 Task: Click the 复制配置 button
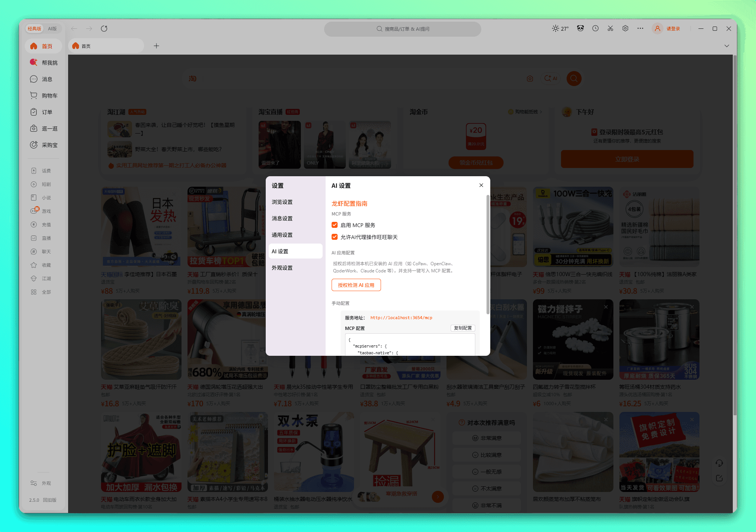coord(463,328)
